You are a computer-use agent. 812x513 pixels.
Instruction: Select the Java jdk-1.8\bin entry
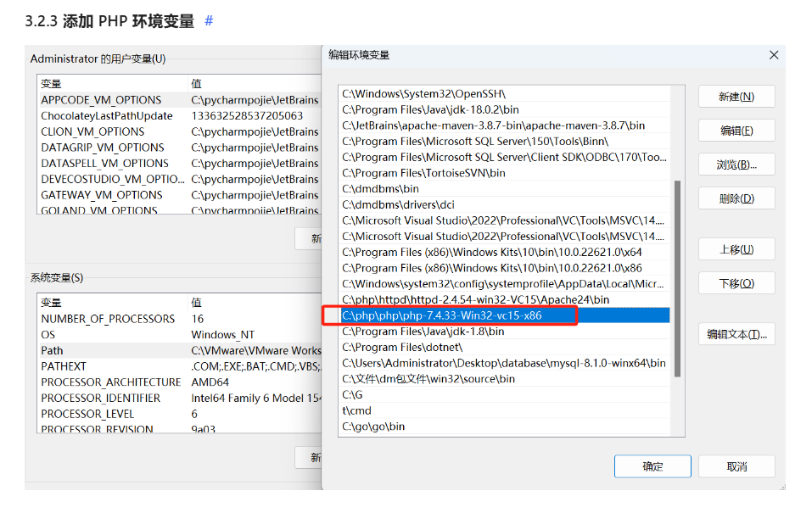505,332
